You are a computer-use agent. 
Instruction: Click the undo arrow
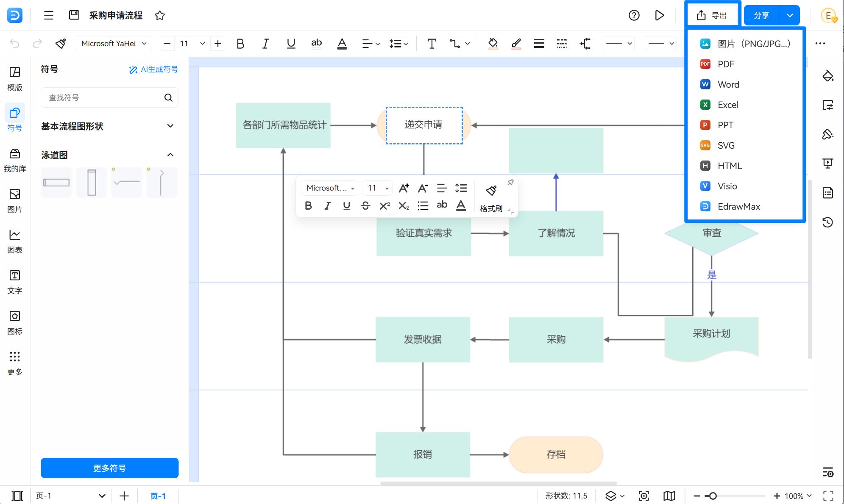tap(14, 44)
